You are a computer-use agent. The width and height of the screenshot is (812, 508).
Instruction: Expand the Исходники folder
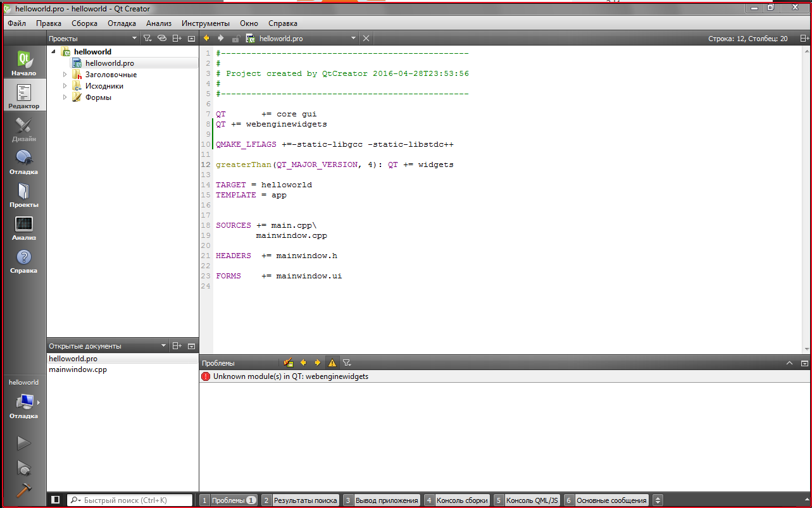pyautogui.click(x=65, y=86)
